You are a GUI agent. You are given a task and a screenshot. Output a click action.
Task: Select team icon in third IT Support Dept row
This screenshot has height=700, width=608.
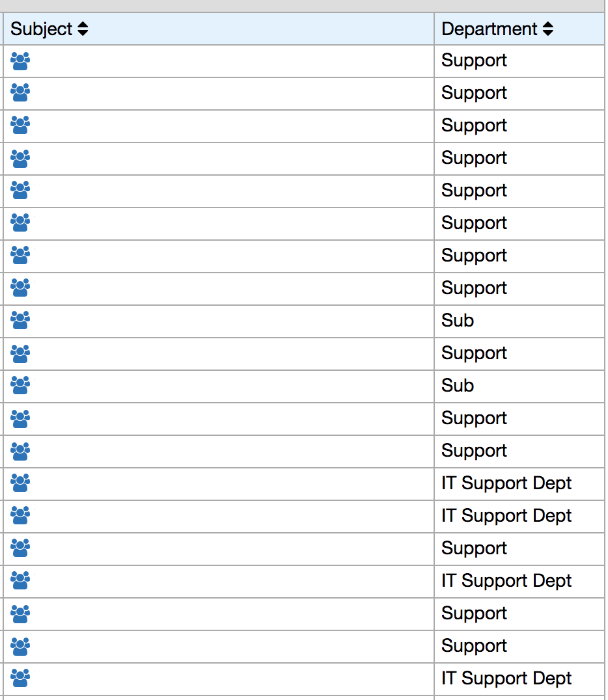click(x=20, y=581)
